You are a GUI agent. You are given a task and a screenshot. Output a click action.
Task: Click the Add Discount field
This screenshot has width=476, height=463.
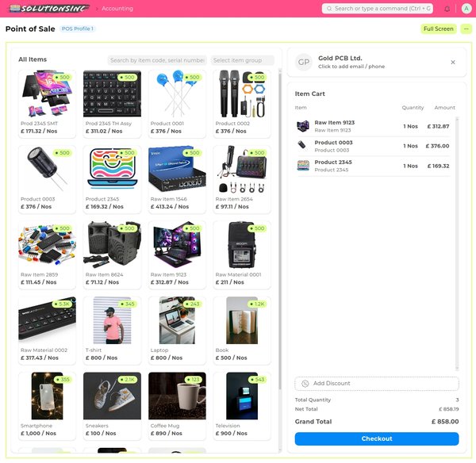coord(376,384)
